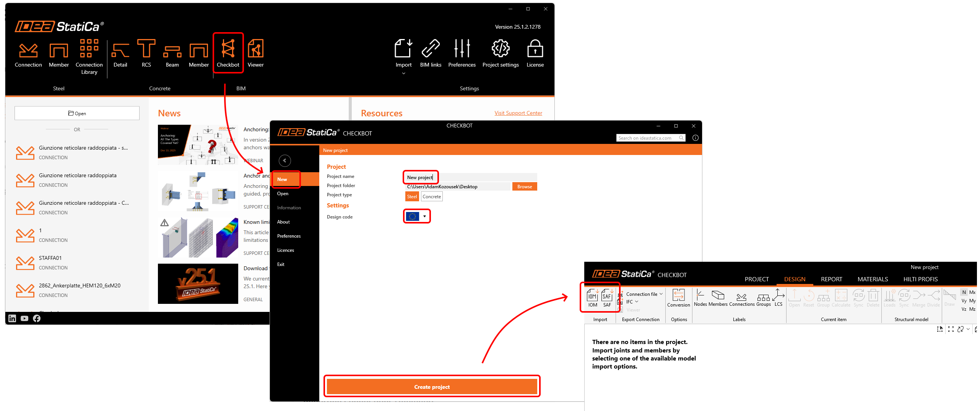Toggle the Mx internal force display
The height and width of the screenshot is (411, 980).
(x=972, y=292)
